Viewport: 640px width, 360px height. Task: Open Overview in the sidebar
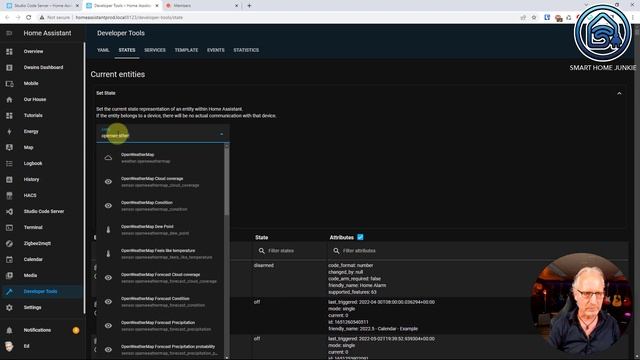pos(33,51)
